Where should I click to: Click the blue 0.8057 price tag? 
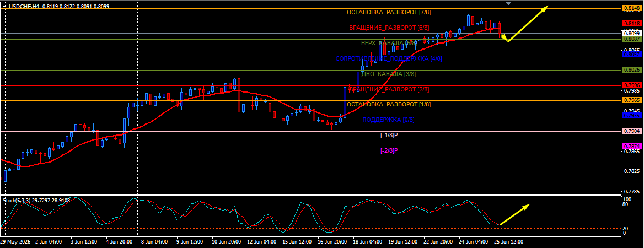coord(632,55)
